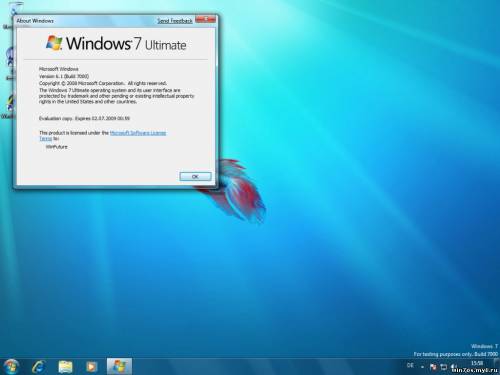Select the About Windows taskbar button

(x=119, y=366)
